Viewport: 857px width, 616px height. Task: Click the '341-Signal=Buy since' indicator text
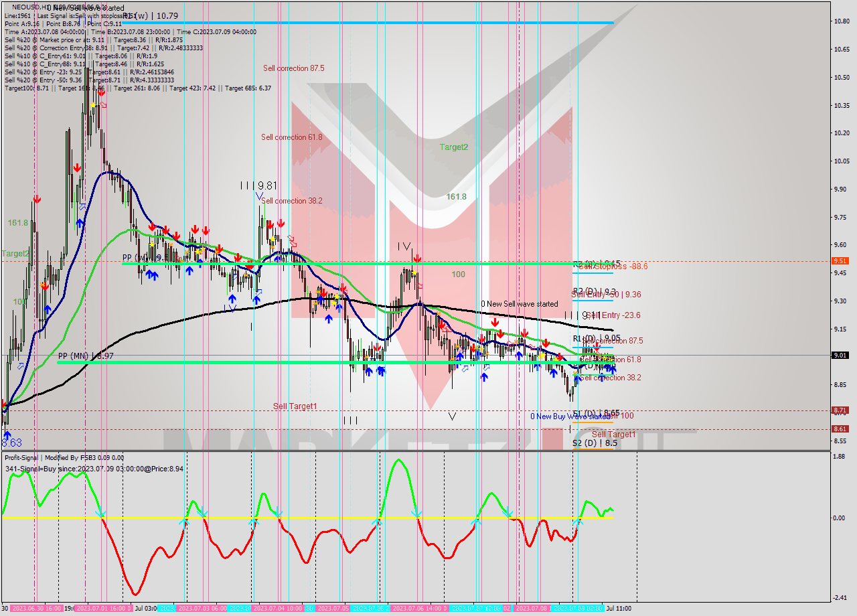[94, 469]
